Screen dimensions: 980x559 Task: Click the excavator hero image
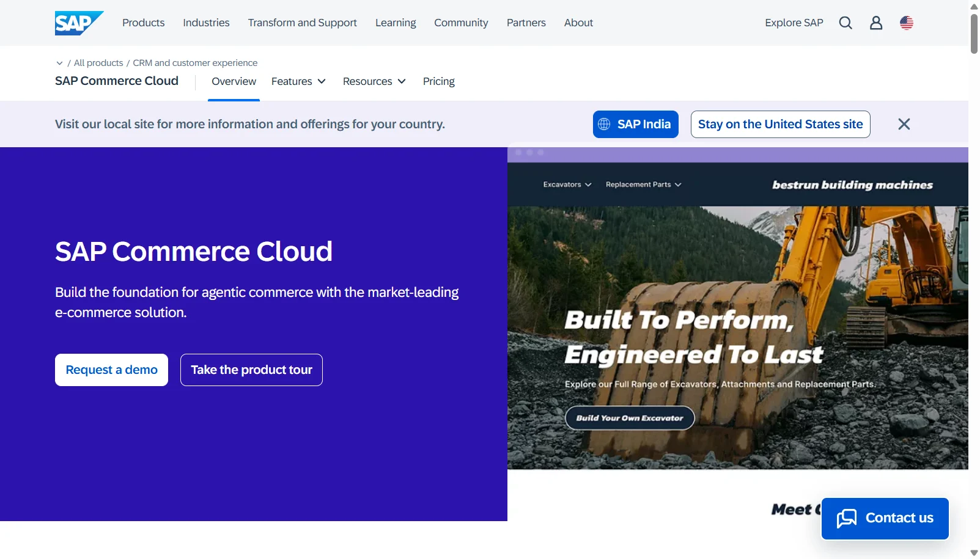738,337
